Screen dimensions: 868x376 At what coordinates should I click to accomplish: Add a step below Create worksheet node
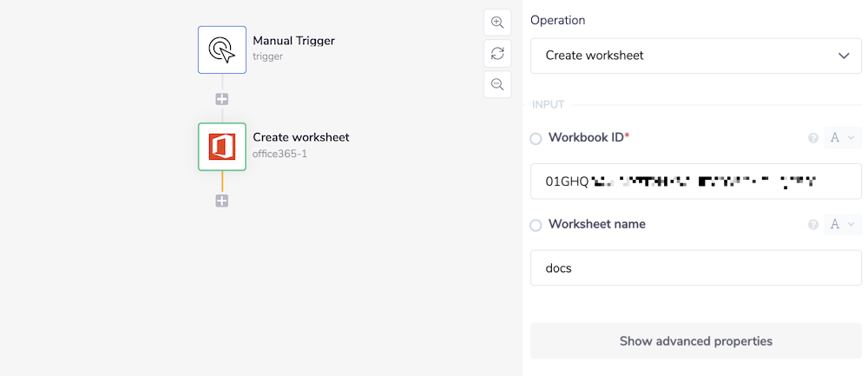[222, 201]
